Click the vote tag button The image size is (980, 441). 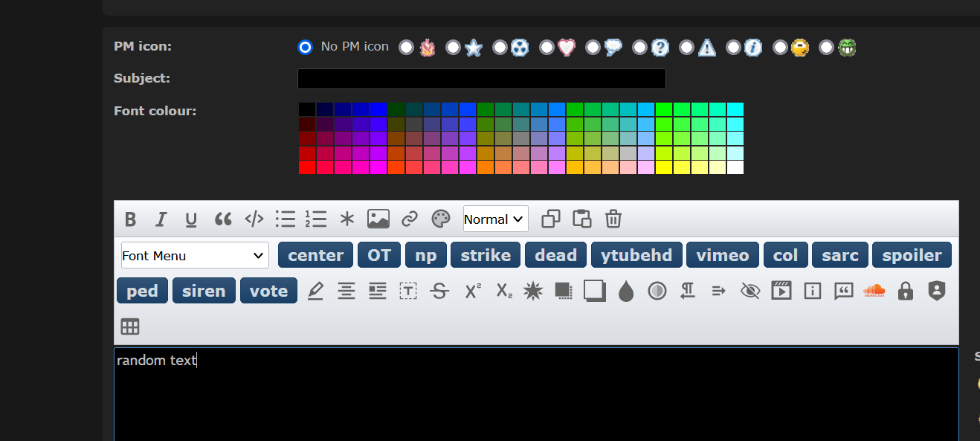pos(268,291)
